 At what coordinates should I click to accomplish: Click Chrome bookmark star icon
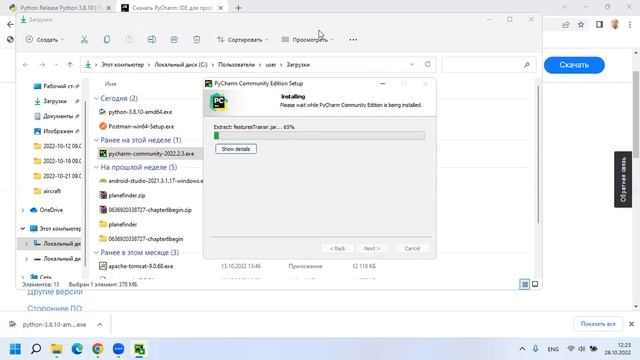click(x=581, y=24)
